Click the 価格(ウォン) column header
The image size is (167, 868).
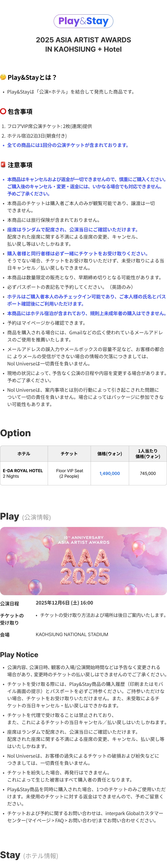pyautogui.click(x=110, y=454)
